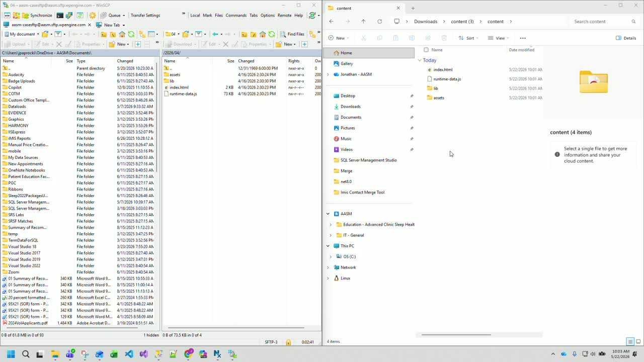This screenshot has height=362, width=644.
Task: Click the Explorer Up arrow
Action: 363,22
